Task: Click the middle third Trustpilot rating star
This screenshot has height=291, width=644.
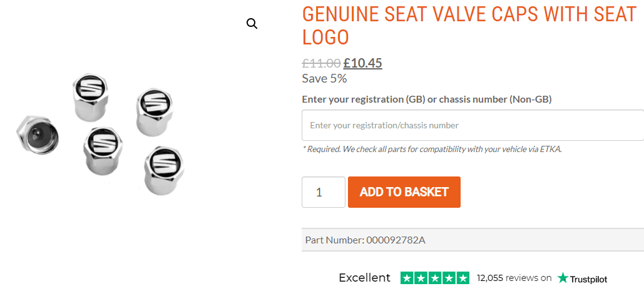Action: pos(435,278)
